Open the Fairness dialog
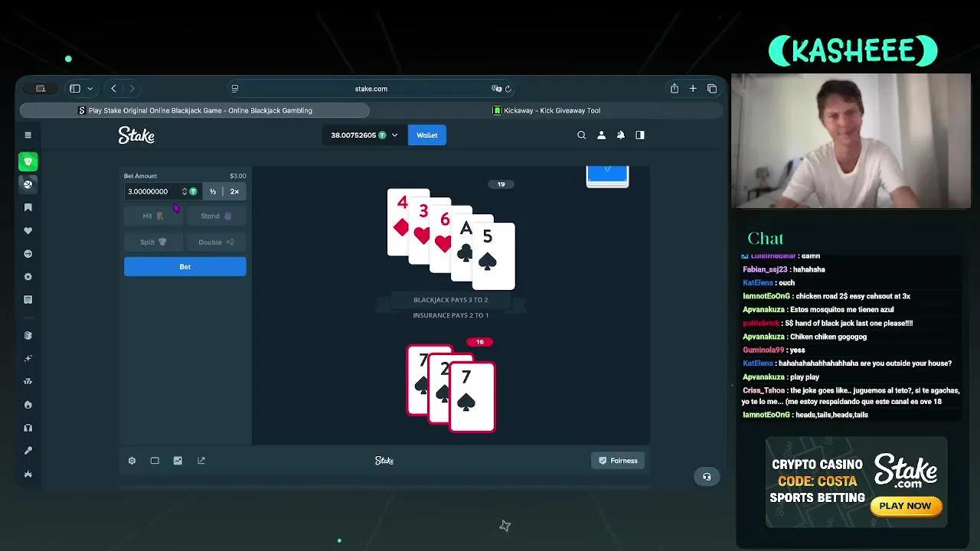Screen dimensions: 980x551 point(618,461)
